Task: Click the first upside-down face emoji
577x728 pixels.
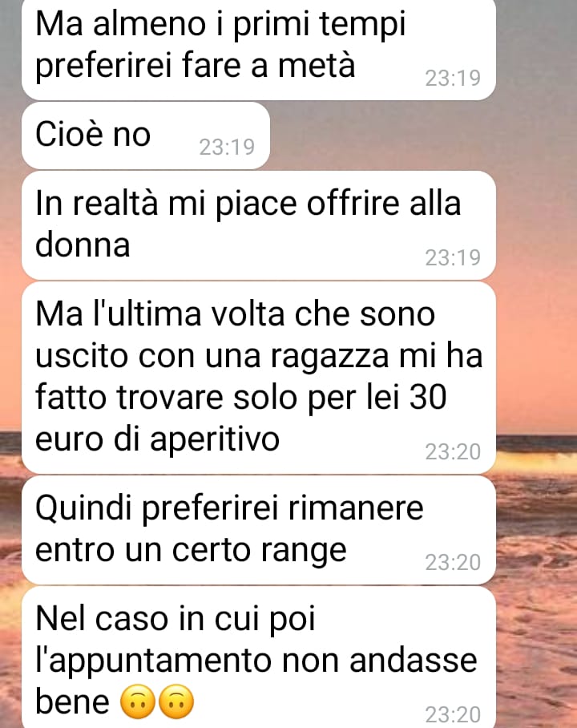Action: tap(138, 701)
